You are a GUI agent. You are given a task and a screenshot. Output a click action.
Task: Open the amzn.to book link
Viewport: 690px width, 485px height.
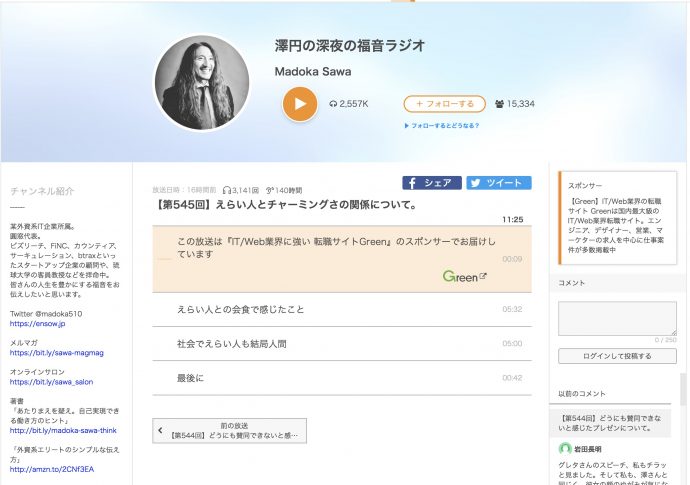52,469
